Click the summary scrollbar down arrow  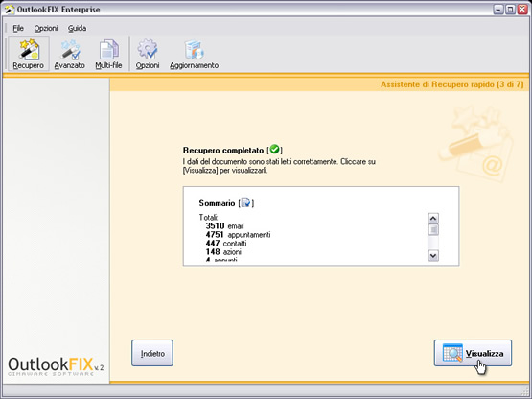click(433, 255)
